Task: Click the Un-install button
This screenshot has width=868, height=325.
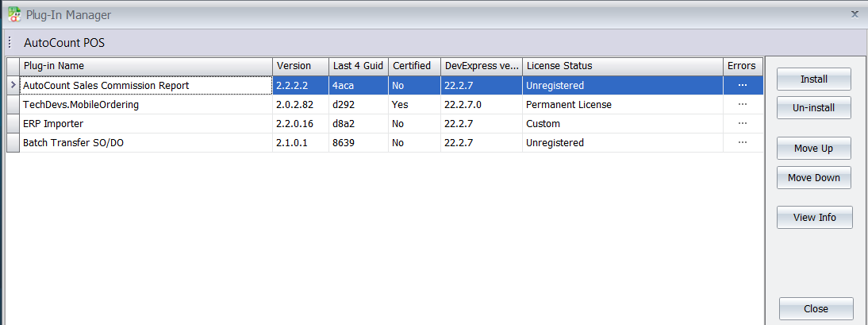Action: (813, 107)
